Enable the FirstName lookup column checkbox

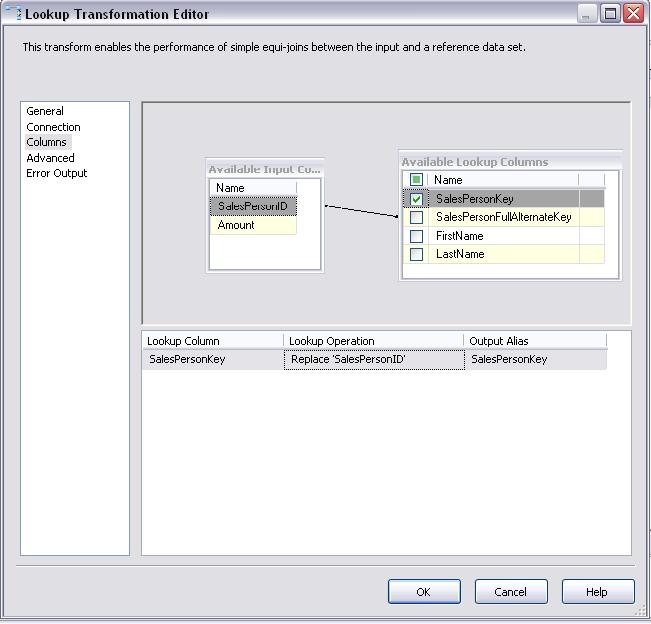[417, 236]
